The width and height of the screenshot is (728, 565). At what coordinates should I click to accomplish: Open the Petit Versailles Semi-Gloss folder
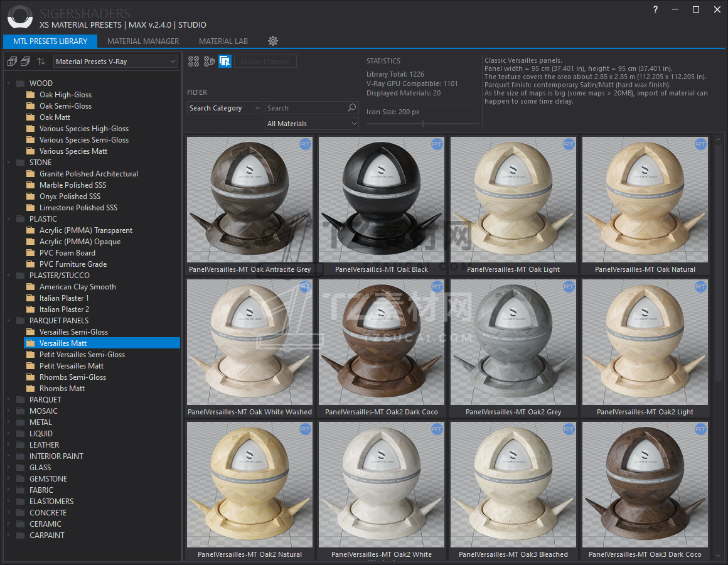pos(82,355)
